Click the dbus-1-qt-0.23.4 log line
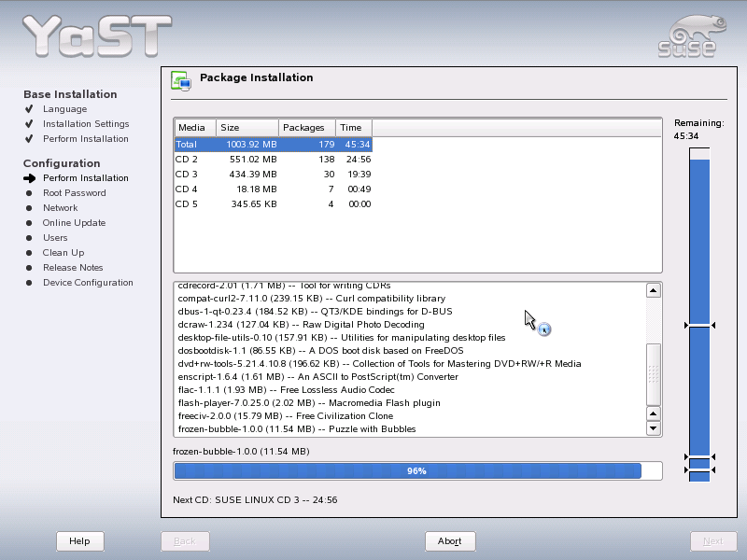Viewport: 747px width, 560px height. (x=315, y=312)
